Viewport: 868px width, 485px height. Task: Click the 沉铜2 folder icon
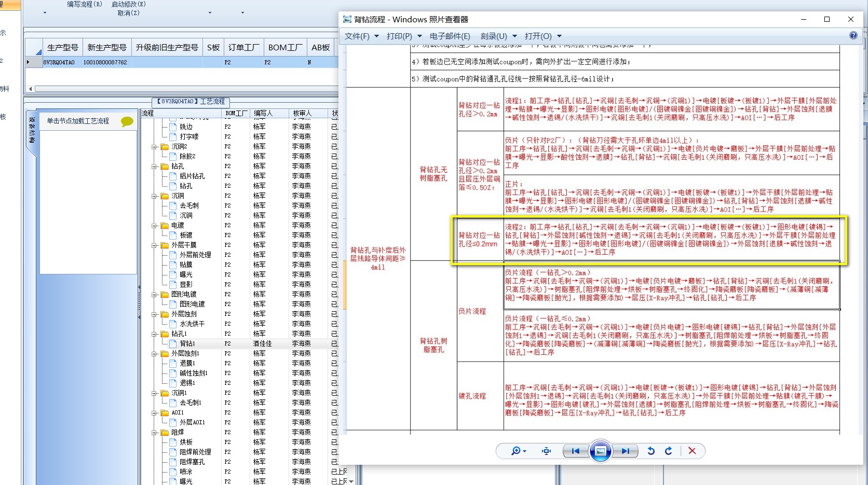pos(165,147)
